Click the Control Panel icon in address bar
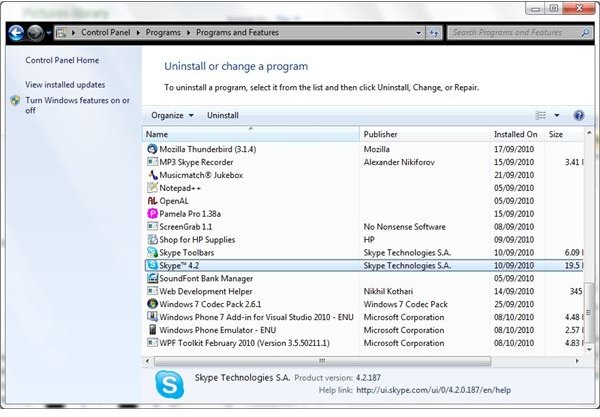Viewport: 600px width, 417px height. [61, 33]
